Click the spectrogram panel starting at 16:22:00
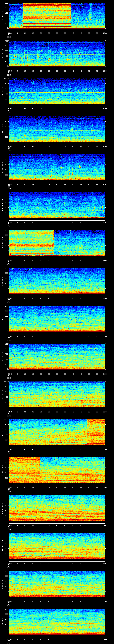Image resolution: width=114 pixels, height=644 pixels. point(57,318)
